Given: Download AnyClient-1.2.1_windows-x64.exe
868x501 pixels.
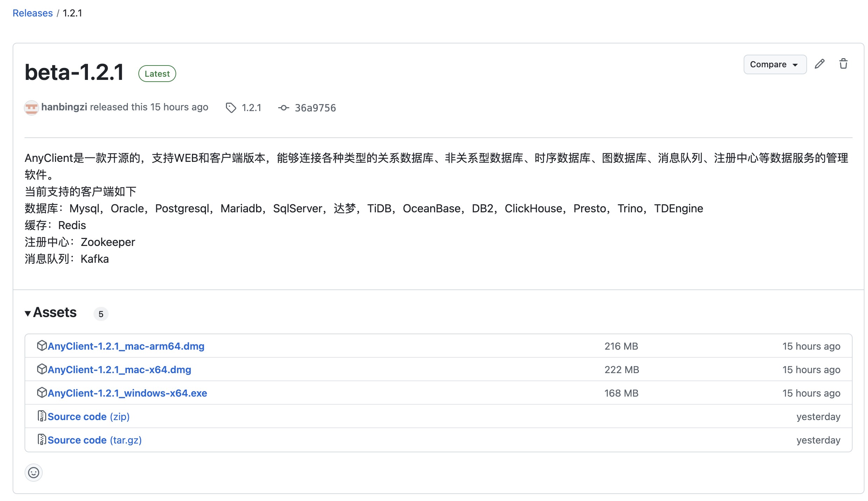Looking at the screenshot, I should click(128, 393).
